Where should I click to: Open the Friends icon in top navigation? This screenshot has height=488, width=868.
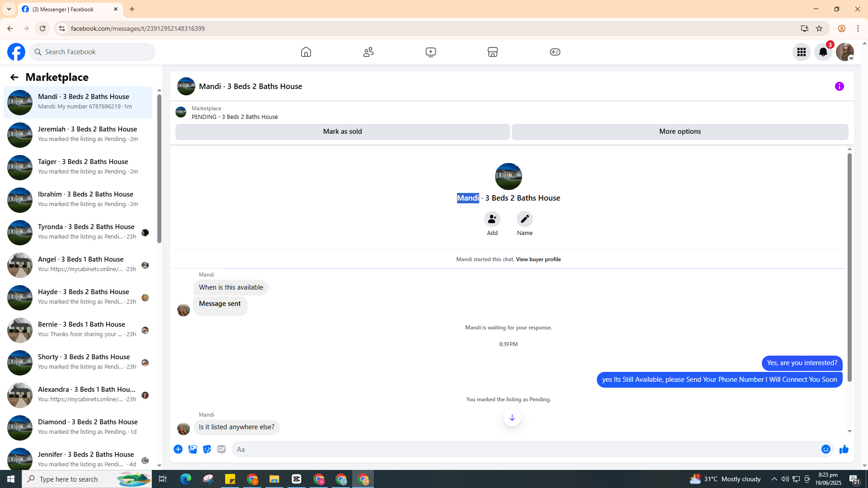tap(368, 52)
